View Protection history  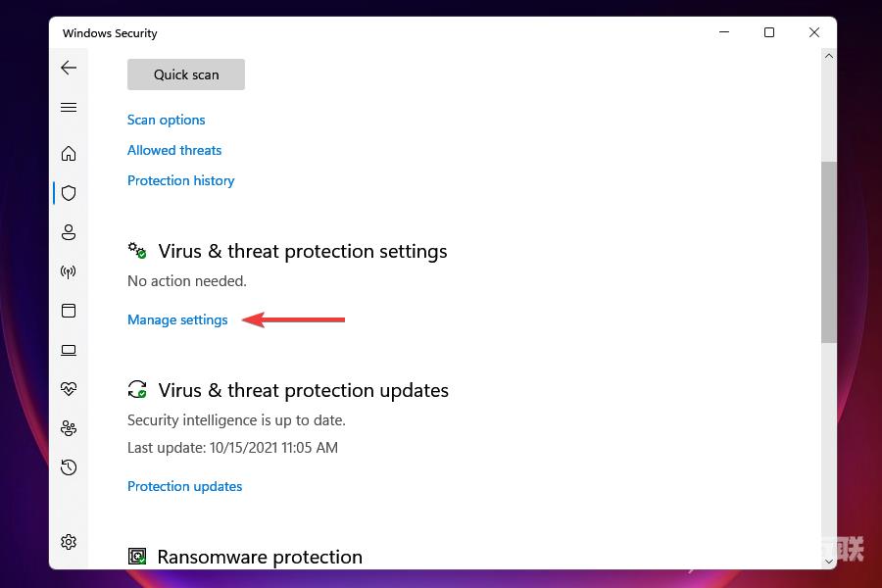180,180
